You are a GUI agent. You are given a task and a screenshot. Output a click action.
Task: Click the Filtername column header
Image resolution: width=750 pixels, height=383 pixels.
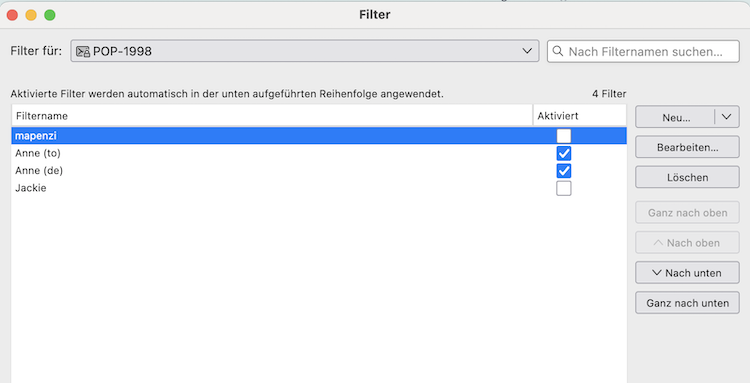(272, 116)
